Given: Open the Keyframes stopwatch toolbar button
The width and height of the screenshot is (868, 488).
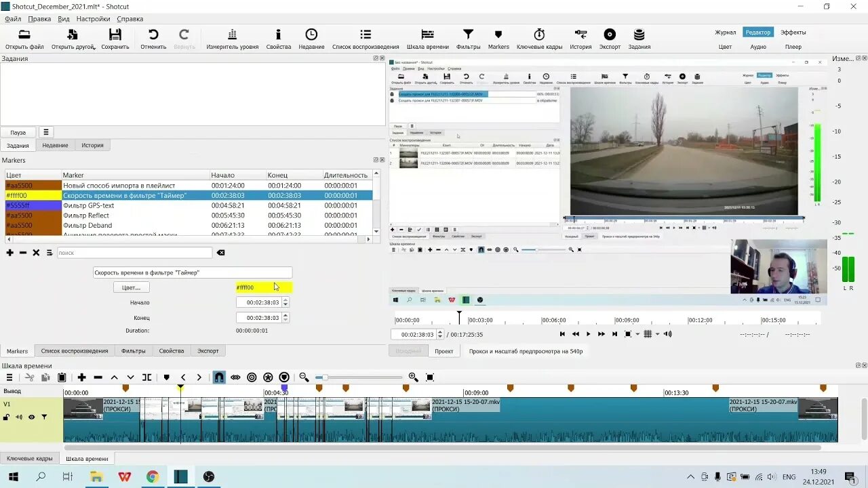Looking at the screenshot, I should (x=539, y=39).
